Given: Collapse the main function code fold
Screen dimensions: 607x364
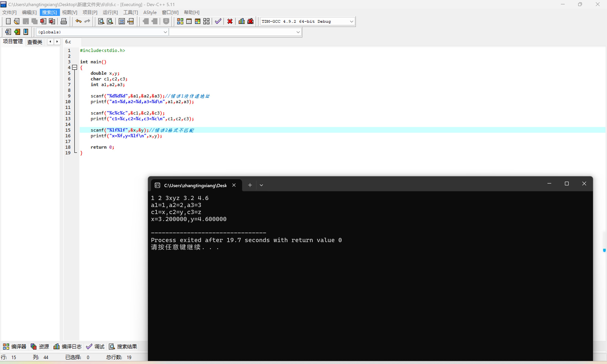Looking at the screenshot, I should click(x=75, y=67).
